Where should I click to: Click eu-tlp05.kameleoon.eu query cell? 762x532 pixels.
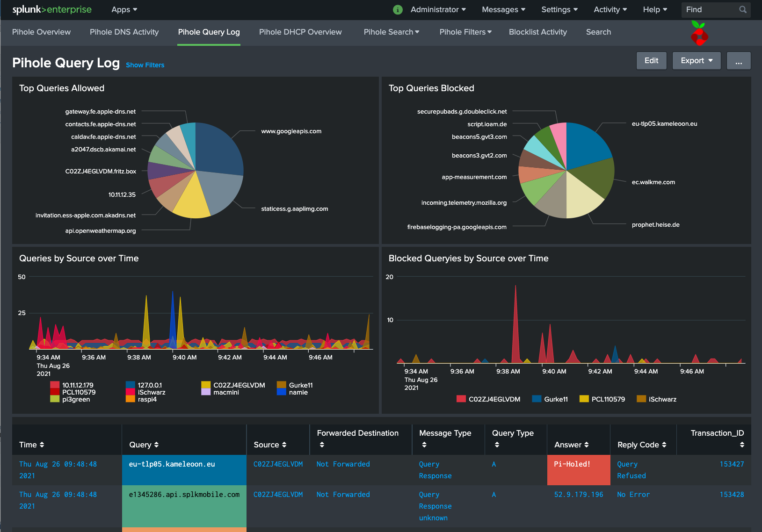coord(184,470)
